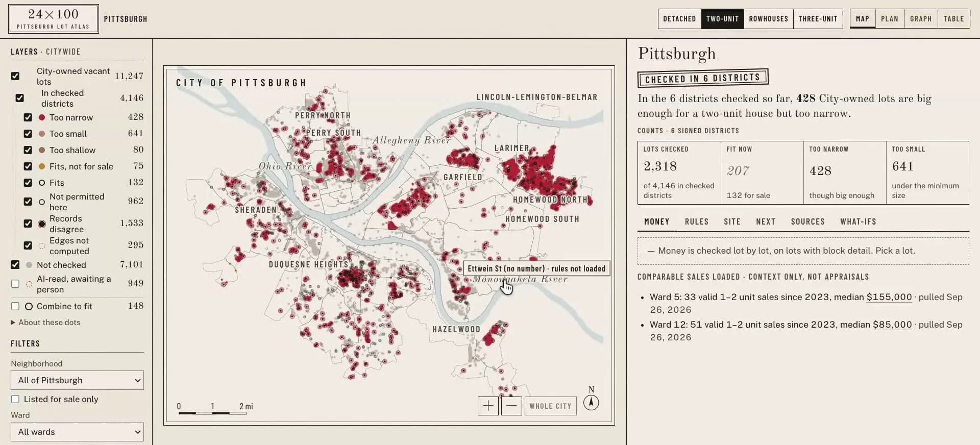
Task: Open the Neighborhood dropdown
Action: (77, 380)
